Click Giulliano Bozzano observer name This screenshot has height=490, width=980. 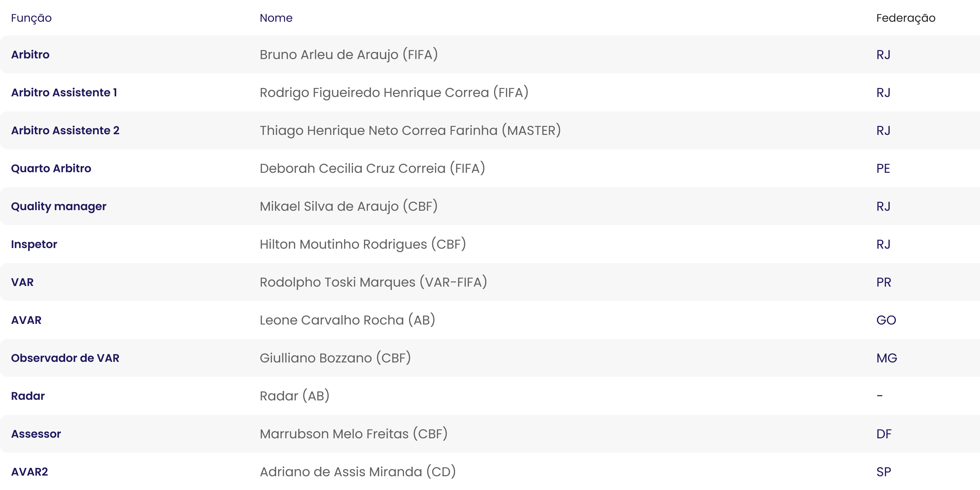335,358
